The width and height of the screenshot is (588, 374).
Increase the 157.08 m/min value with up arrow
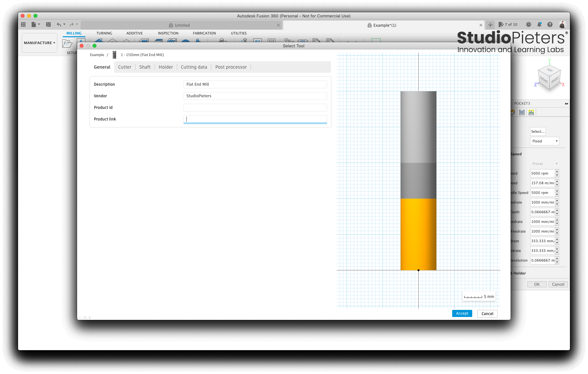(x=557, y=181)
